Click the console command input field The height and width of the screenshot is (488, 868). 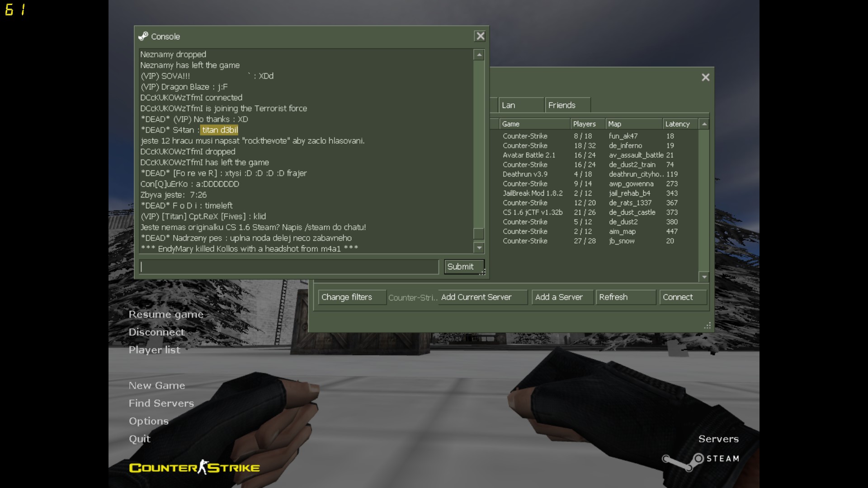(289, 267)
